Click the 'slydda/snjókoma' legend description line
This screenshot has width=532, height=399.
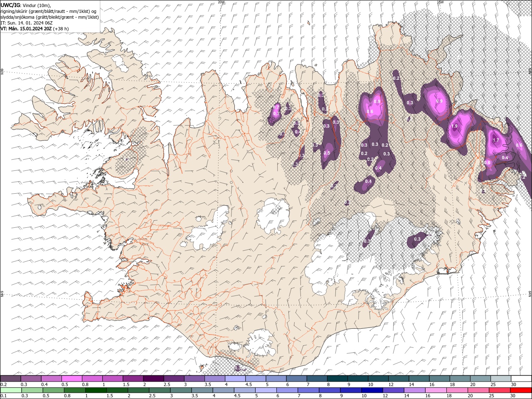50,17
